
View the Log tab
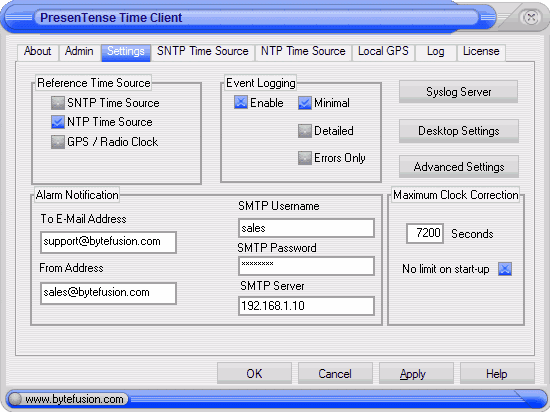pos(436,52)
